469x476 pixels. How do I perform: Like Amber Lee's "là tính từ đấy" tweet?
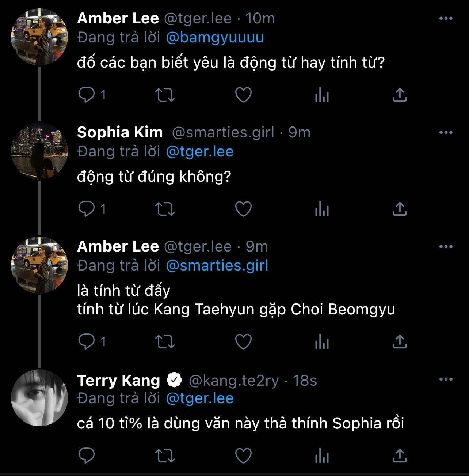pos(243,342)
